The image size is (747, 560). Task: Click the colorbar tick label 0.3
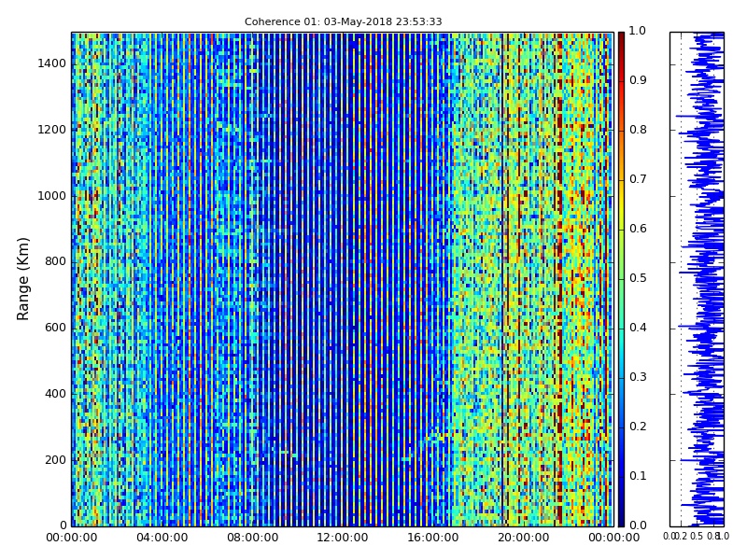point(638,377)
